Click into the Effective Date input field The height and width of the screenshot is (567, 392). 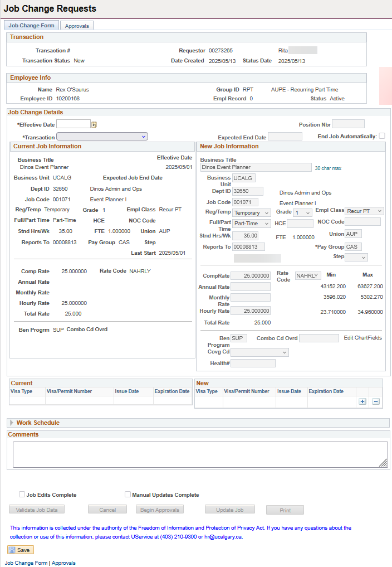pos(73,124)
